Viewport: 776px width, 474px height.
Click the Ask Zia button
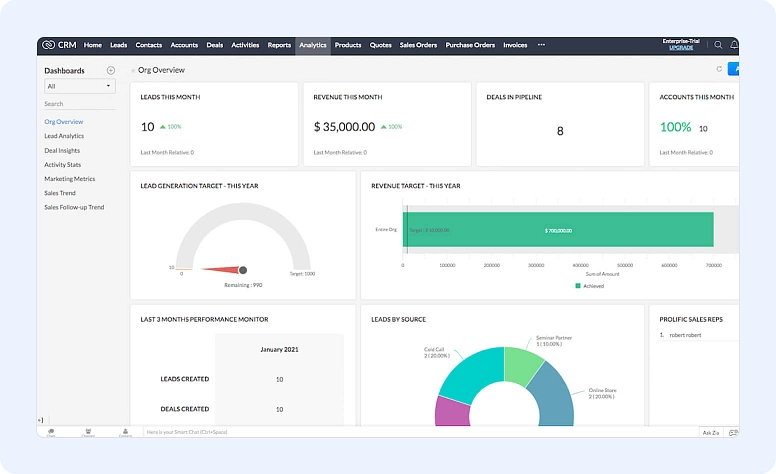tap(710, 432)
